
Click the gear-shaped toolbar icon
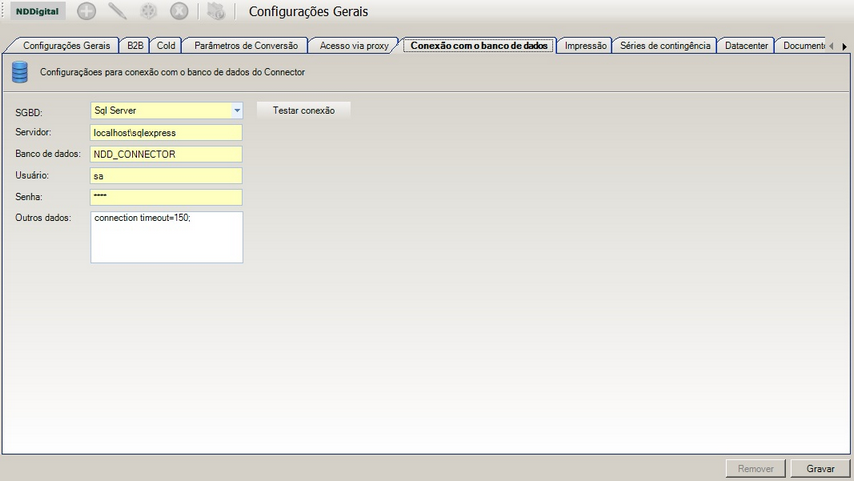point(149,11)
